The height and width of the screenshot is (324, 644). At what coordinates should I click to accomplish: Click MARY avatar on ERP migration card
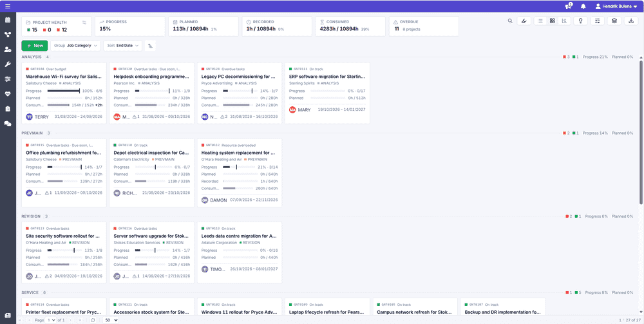tap(292, 110)
